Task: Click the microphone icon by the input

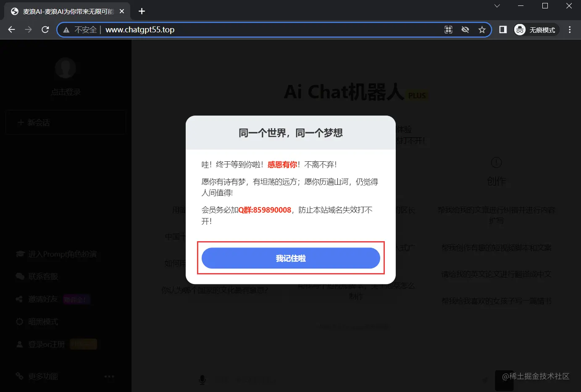Action: [202, 380]
